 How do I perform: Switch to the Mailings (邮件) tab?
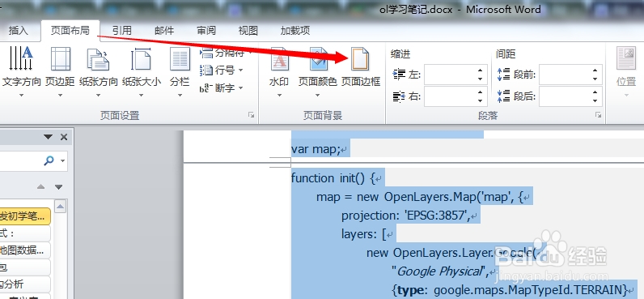pyautogui.click(x=164, y=31)
